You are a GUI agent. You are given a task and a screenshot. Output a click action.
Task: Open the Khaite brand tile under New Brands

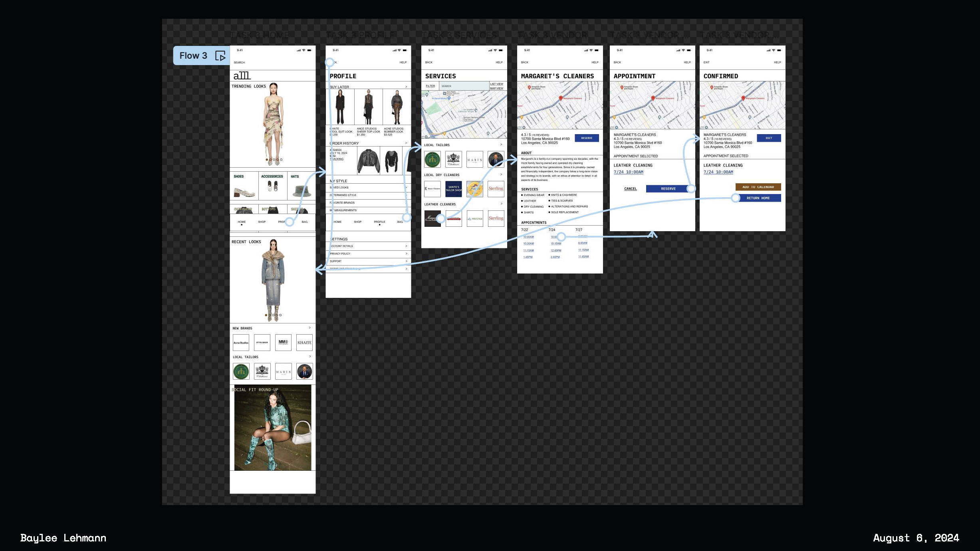[304, 343]
